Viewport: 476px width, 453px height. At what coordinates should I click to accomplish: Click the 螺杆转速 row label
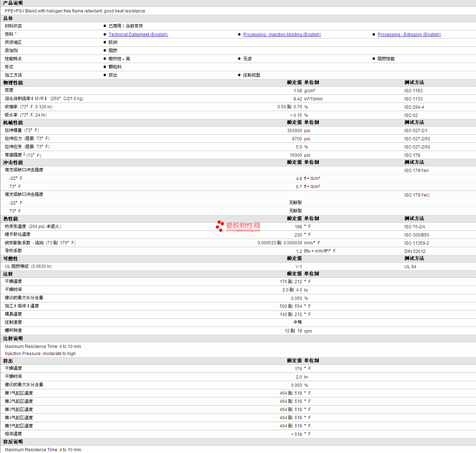13,330
